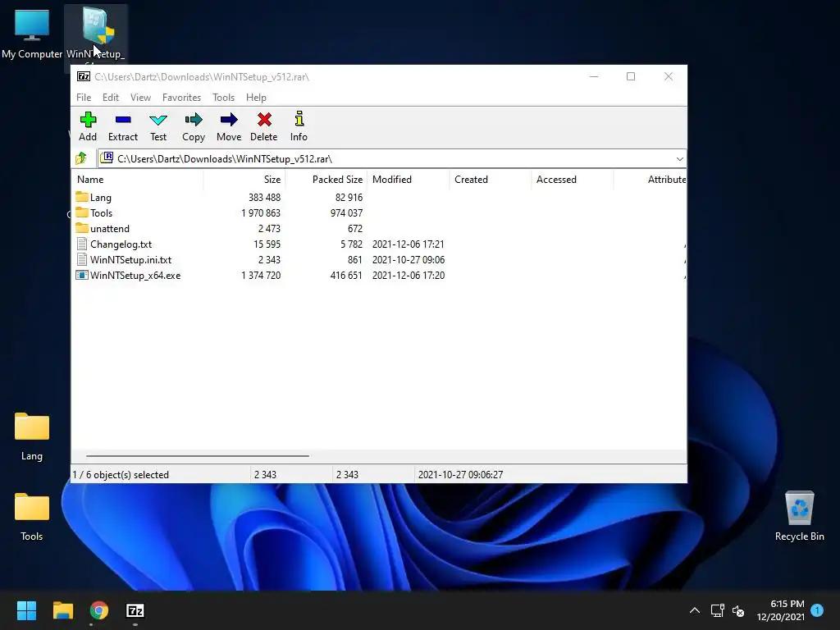Sort by Attributes column header
This screenshot has height=630, width=840.
coord(650,180)
